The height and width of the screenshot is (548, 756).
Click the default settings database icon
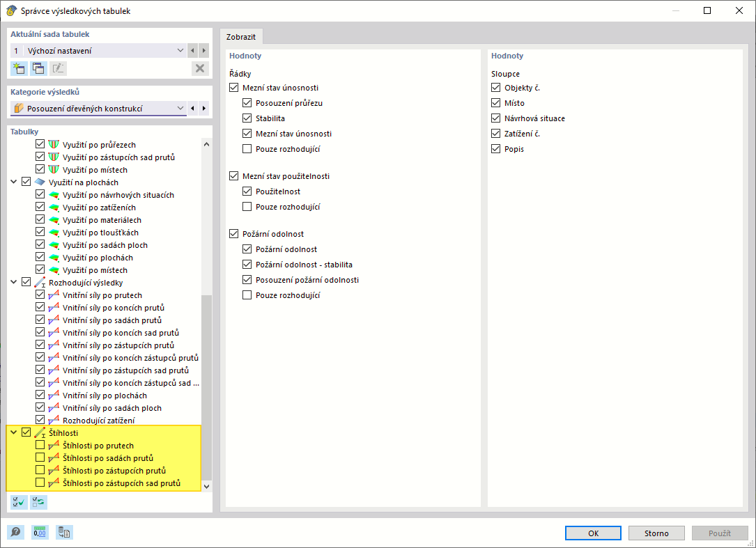(64, 532)
